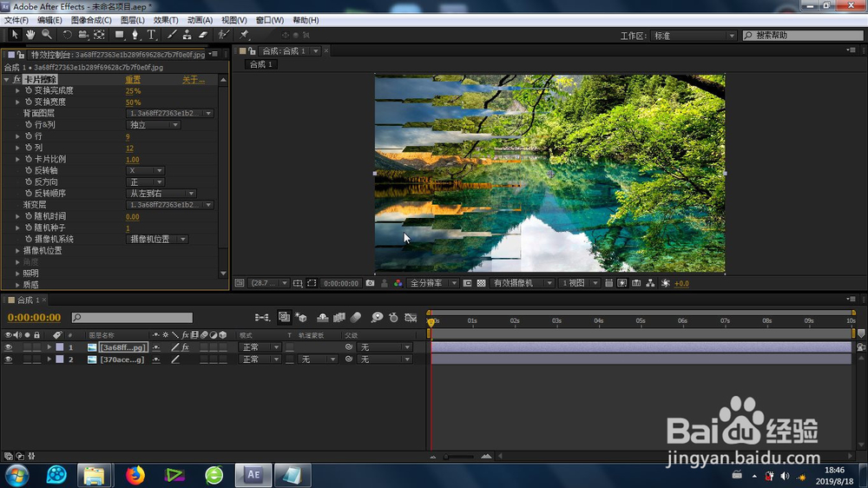The height and width of the screenshot is (488, 868).
Task: Select the Roto Brush tool
Action: pyautogui.click(x=224, y=35)
